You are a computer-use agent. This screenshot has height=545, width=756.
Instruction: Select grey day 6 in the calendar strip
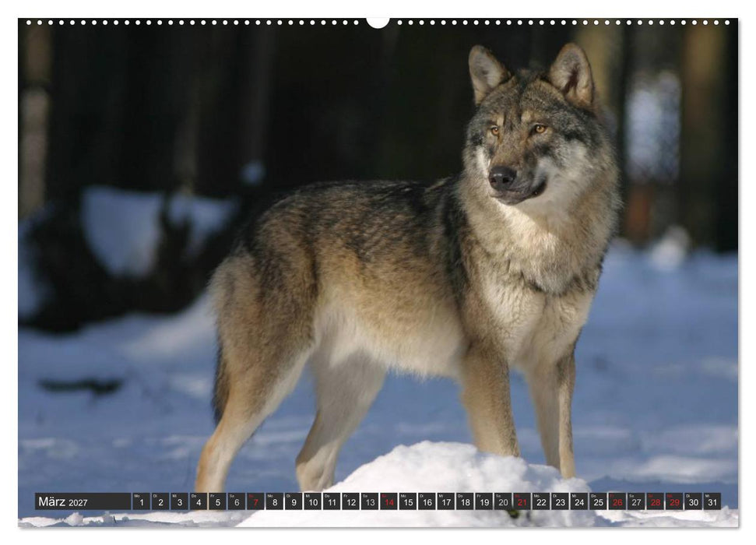236,501
